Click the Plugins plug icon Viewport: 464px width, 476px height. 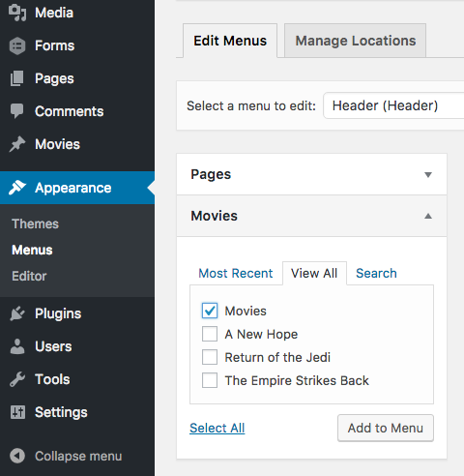coord(17,313)
